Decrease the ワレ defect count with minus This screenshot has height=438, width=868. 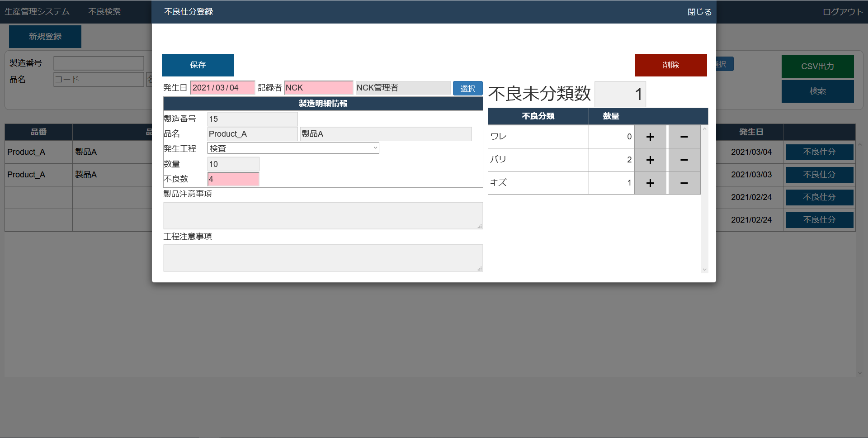pos(684,137)
